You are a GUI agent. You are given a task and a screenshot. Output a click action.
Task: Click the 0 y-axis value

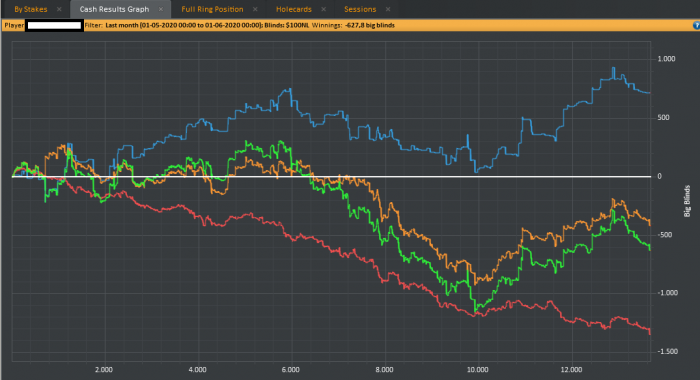pyautogui.click(x=659, y=176)
